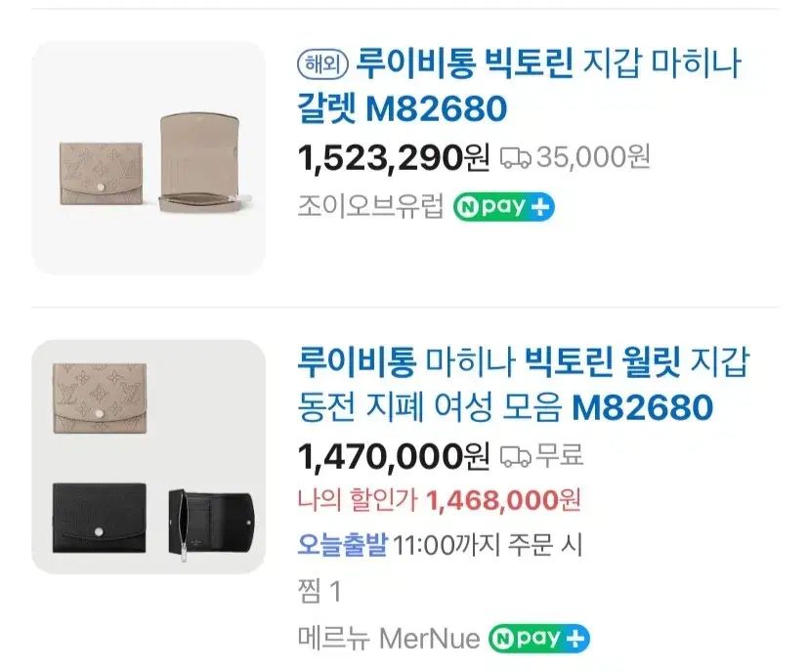Click the 오늘출발 same-day shipping label
Viewport: 809px width, 672px height.
tap(343, 546)
